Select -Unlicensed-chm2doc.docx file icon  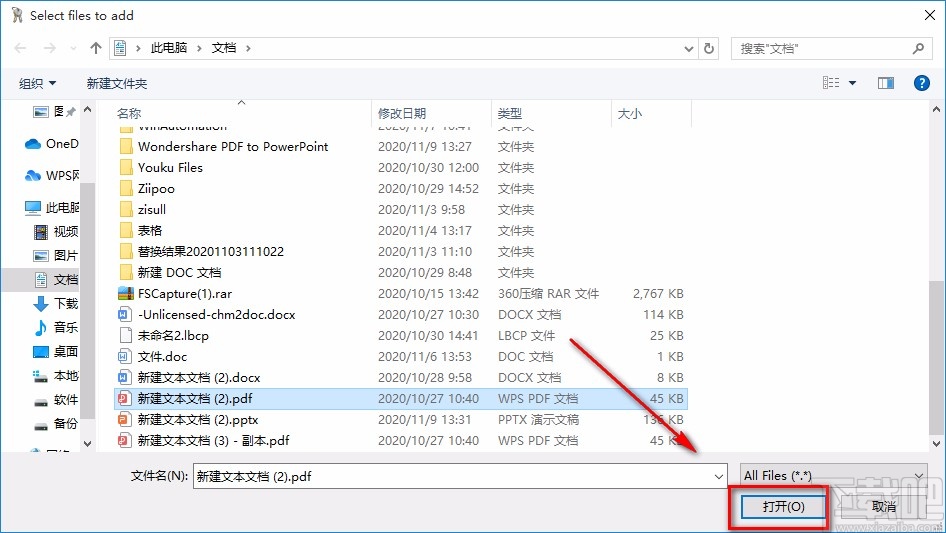click(x=124, y=314)
